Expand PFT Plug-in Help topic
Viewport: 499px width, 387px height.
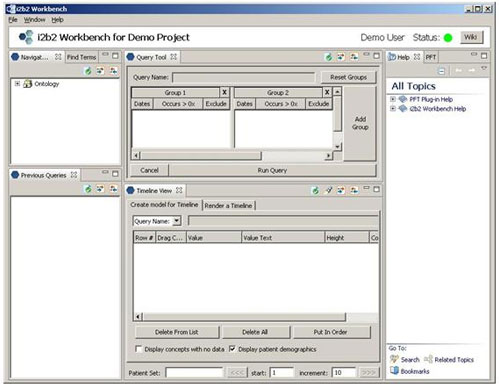point(393,99)
